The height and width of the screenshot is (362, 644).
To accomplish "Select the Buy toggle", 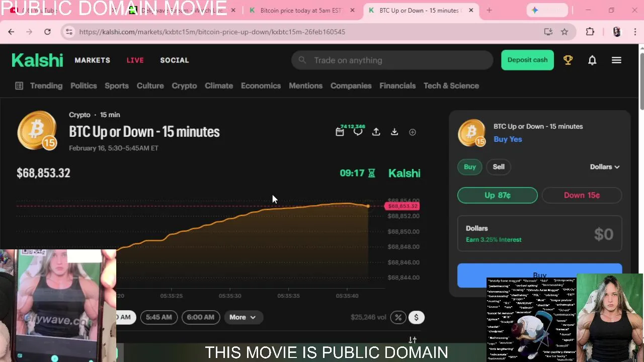I will click(469, 167).
